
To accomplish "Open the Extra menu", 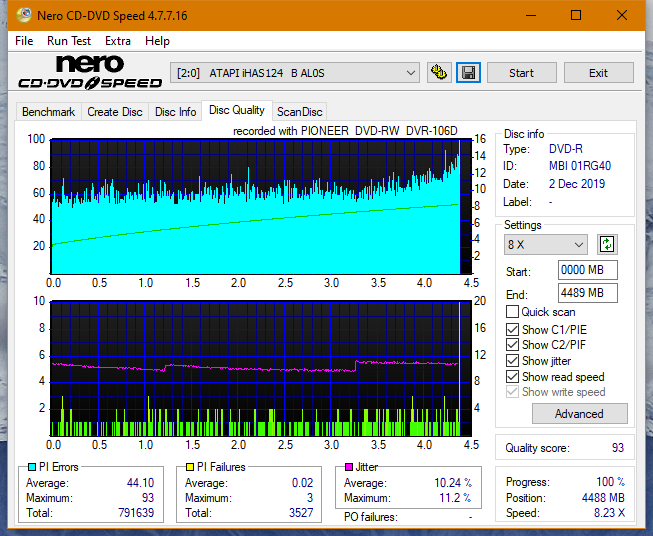I will click(x=118, y=41).
